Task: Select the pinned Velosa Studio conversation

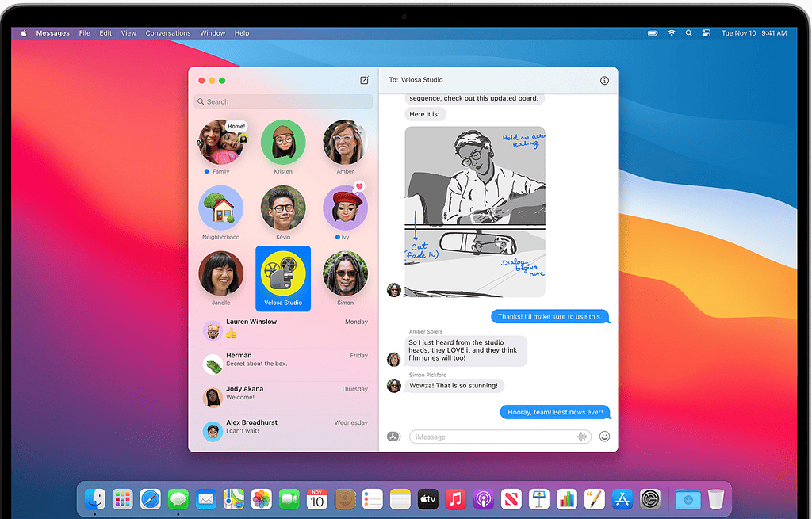Action: click(283, 277)
